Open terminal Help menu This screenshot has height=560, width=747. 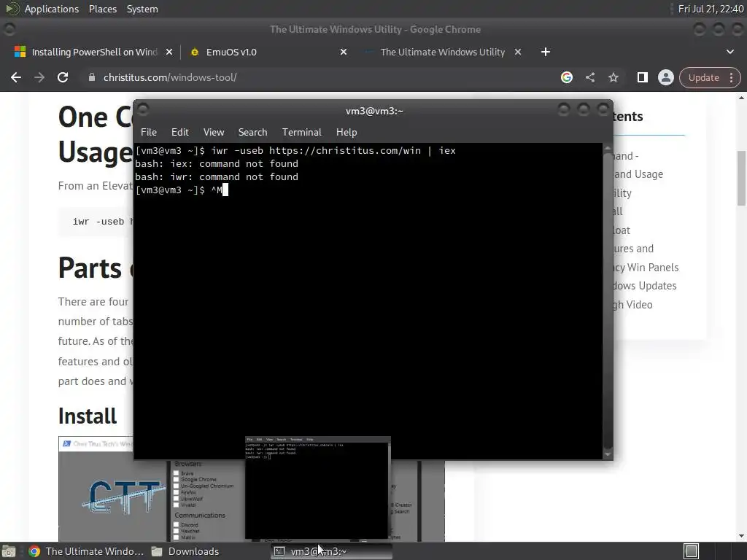pyautogui.click(x=347, y=133)
